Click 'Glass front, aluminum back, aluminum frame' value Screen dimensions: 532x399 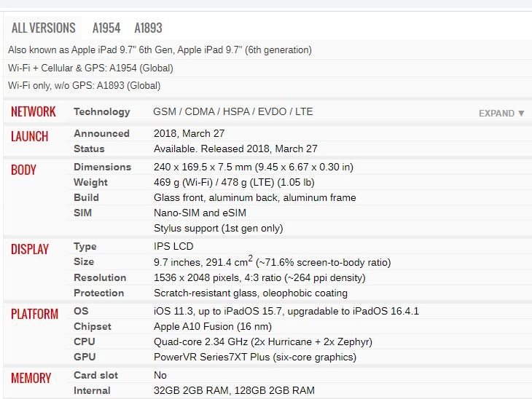coord(255,197)
